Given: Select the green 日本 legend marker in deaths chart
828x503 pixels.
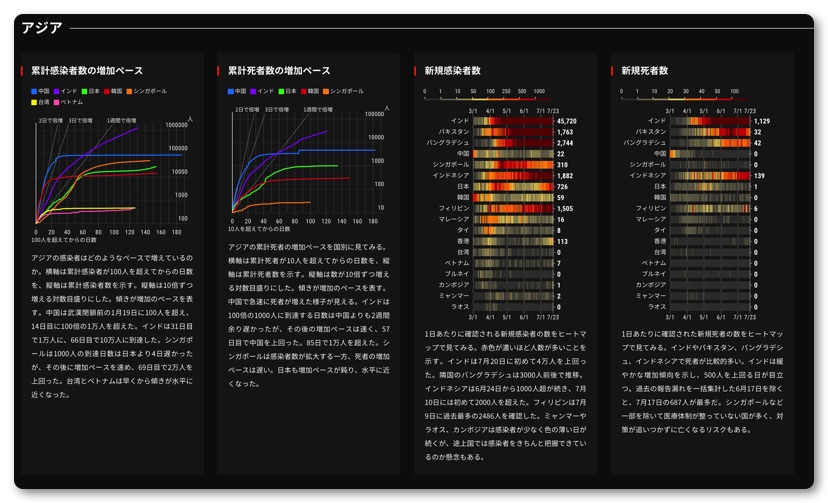Looking at the screenshot, I should coord(283,91).
